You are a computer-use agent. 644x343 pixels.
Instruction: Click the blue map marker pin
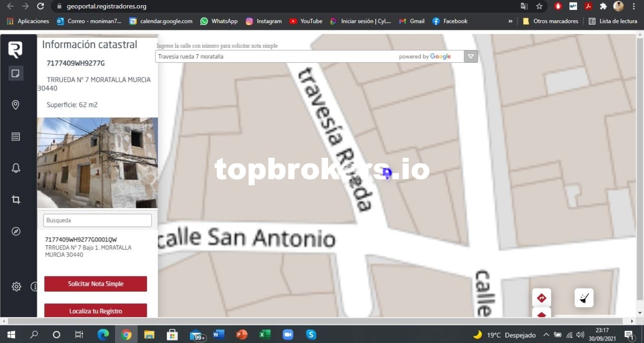click(x=387, y=173)
